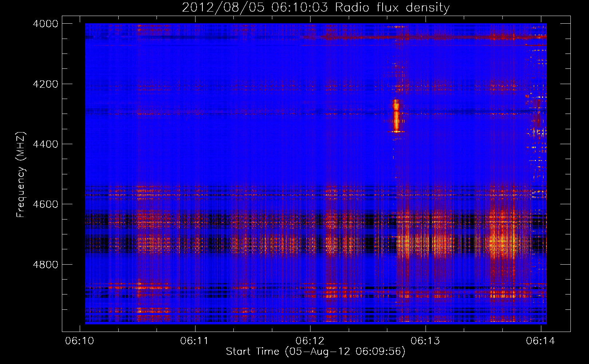Image resolution: width=589 pixels, height=364 pixels.
Task: Select the 4800 frequency axis label
Action: (x=46, y=264)
